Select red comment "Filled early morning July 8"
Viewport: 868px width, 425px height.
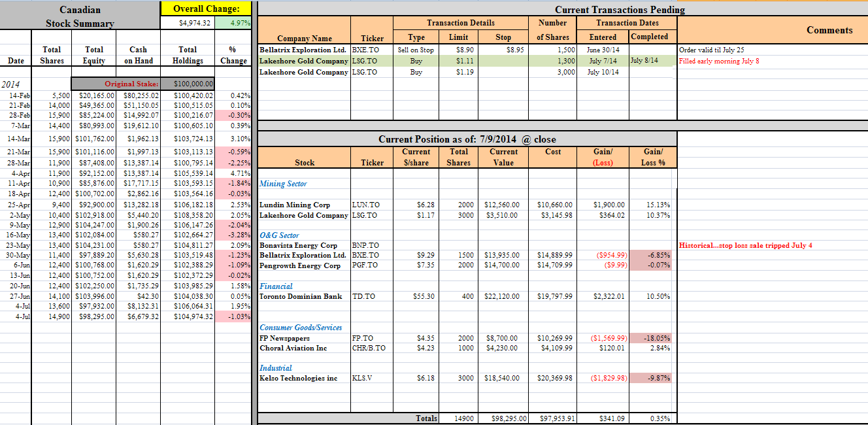719,61
